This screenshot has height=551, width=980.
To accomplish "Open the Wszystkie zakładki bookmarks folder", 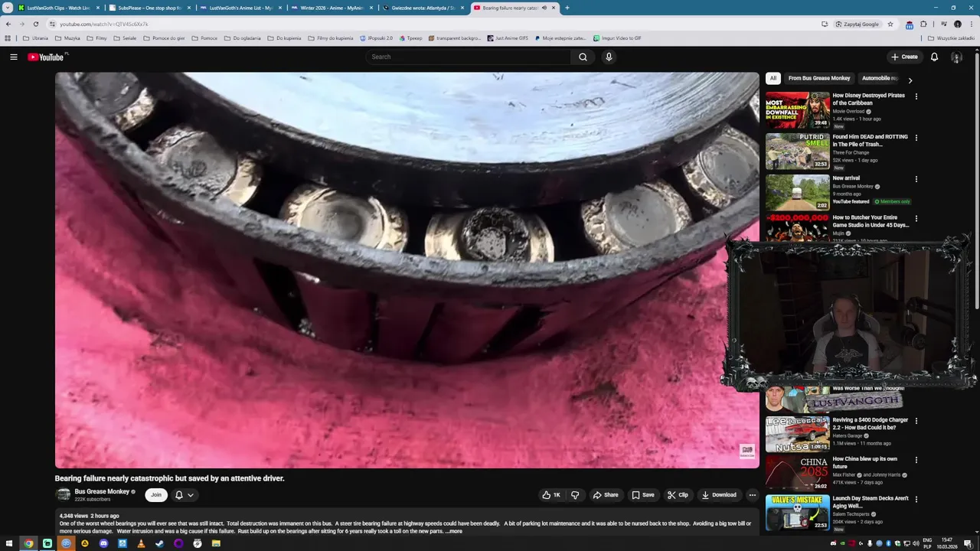I will [x=951, y=37].
